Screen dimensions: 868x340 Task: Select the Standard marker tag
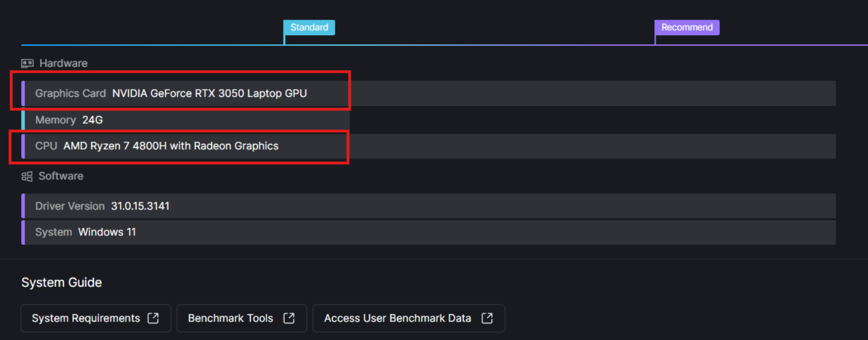point(309,27)
